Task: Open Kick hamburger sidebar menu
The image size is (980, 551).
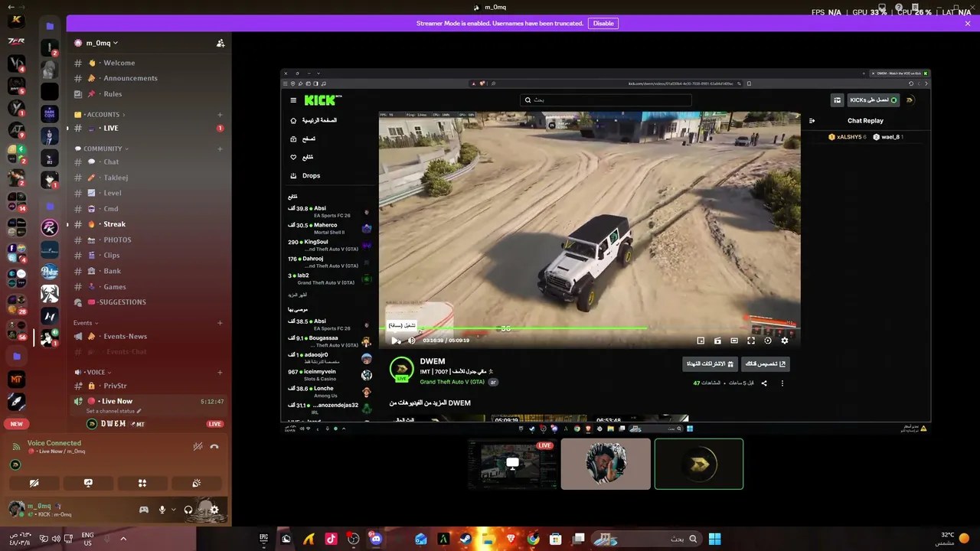Action: coord(293,100)
